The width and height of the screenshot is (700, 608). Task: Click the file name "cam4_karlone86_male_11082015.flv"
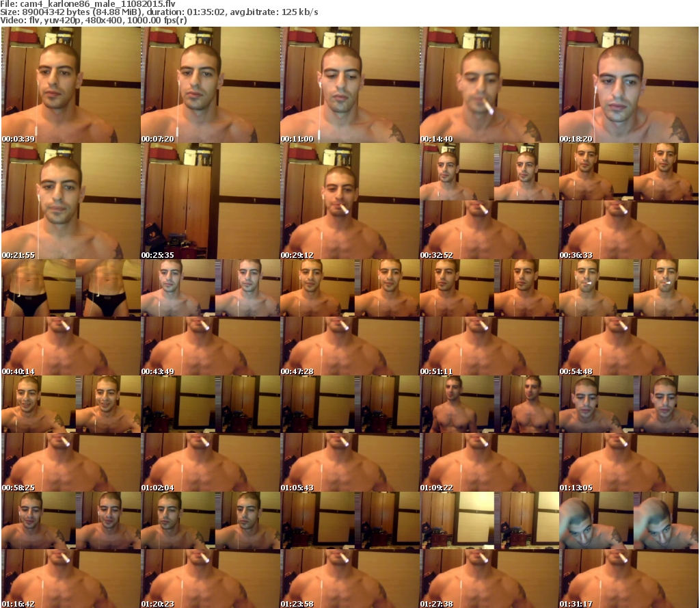click(x=98, y=4)
